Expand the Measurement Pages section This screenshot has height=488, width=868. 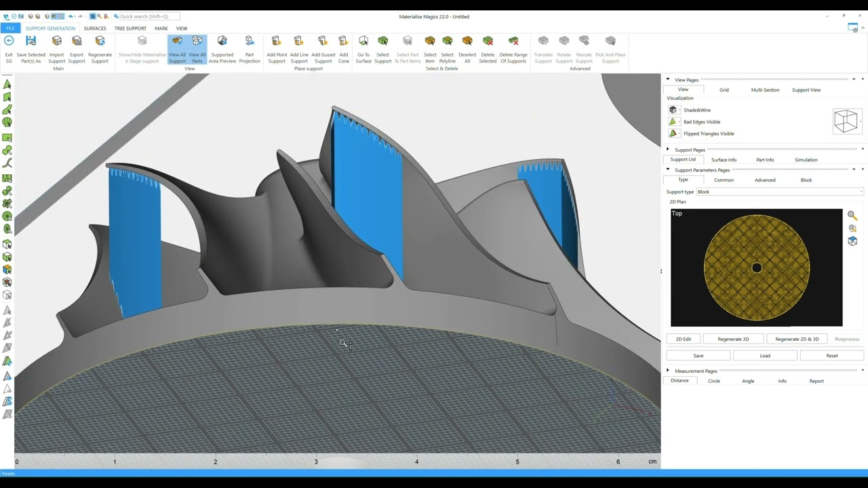668,371
